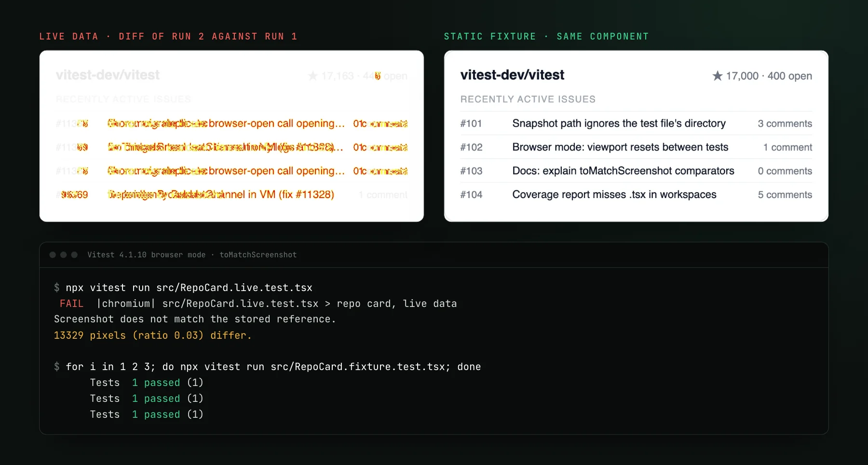The image size is (868, 465).
Task: Click '5 comments' on issue #104 row
Action: point(785,194)
